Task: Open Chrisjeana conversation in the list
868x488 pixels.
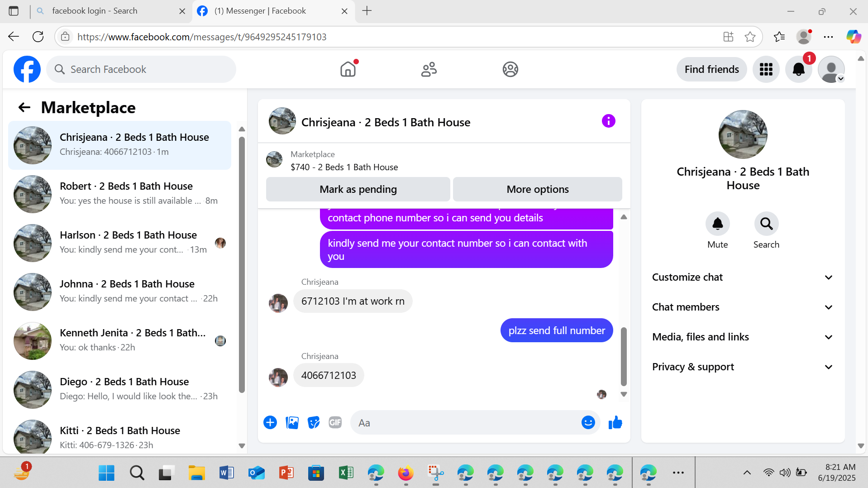Action: click(x=119, y=145)
